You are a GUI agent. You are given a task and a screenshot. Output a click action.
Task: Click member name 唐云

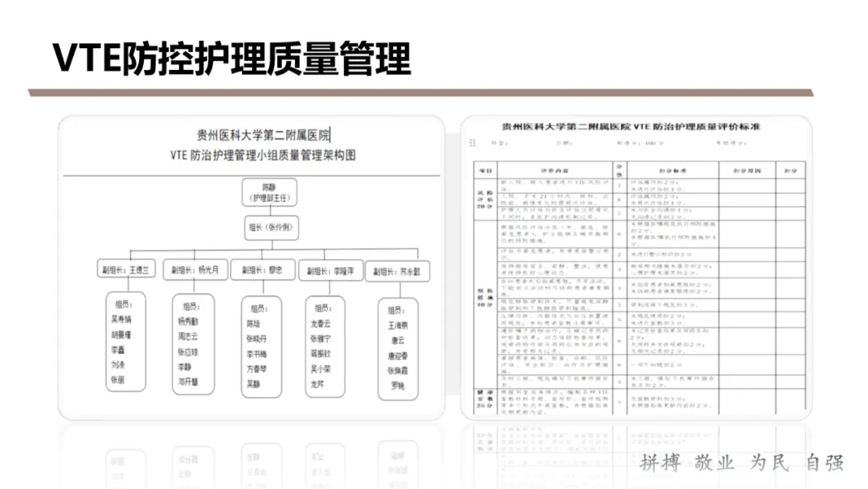pos(398,340)
